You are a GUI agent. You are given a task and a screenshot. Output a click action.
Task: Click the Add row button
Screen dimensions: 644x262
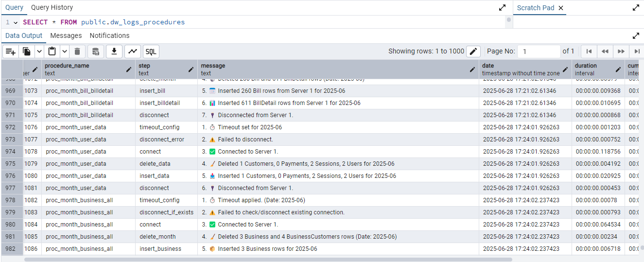11,52
